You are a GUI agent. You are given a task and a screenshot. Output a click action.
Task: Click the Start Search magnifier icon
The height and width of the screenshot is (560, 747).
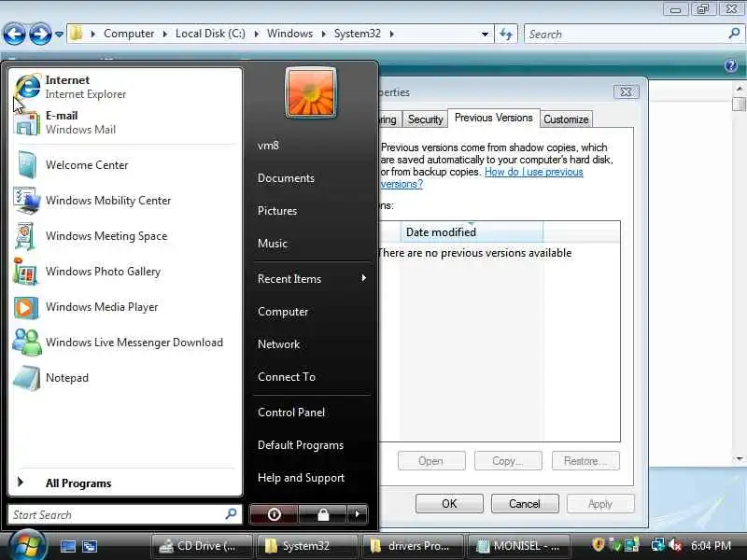pyautogui.click(x=231, y=514)
